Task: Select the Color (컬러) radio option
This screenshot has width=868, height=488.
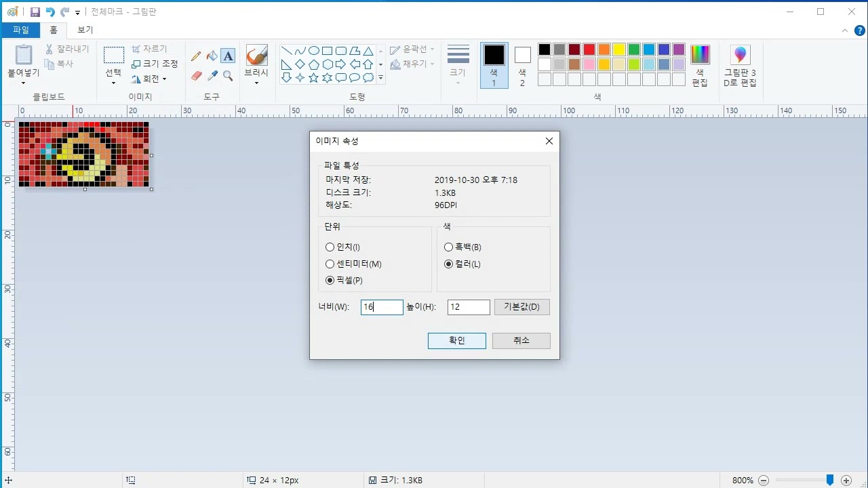Action: [448, 264]
